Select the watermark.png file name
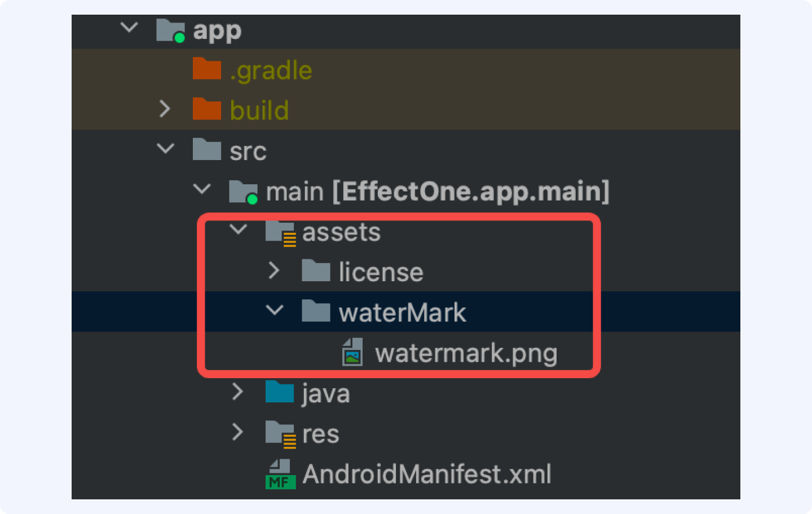The height and width of the screenshot is (514, 812). coord(466,354)
